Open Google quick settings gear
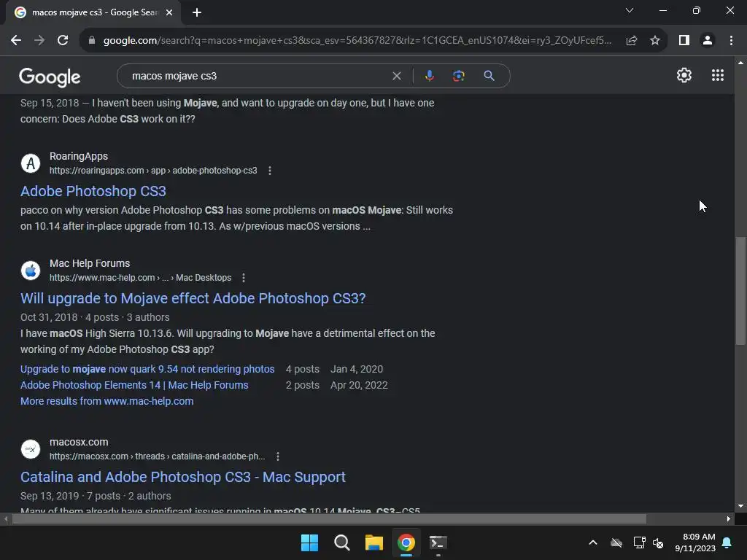The height and width of the screenshot is (560, 747). pyautogui.click(x=684, y=75)
